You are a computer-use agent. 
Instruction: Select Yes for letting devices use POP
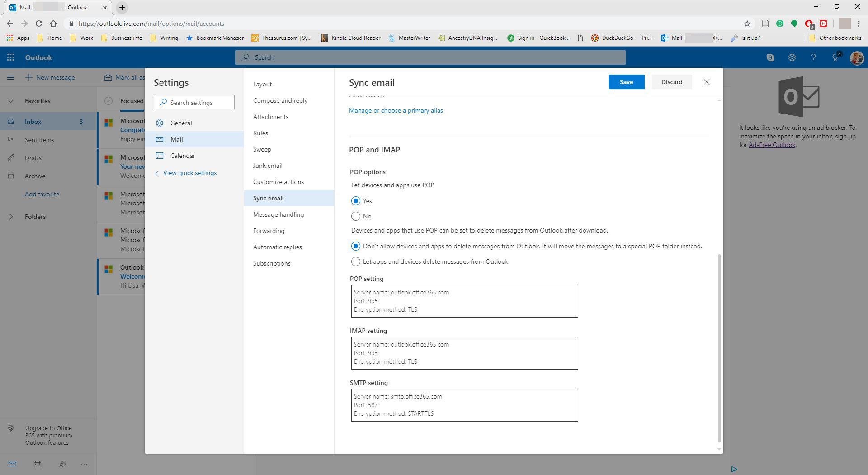(x=356, y=201)
